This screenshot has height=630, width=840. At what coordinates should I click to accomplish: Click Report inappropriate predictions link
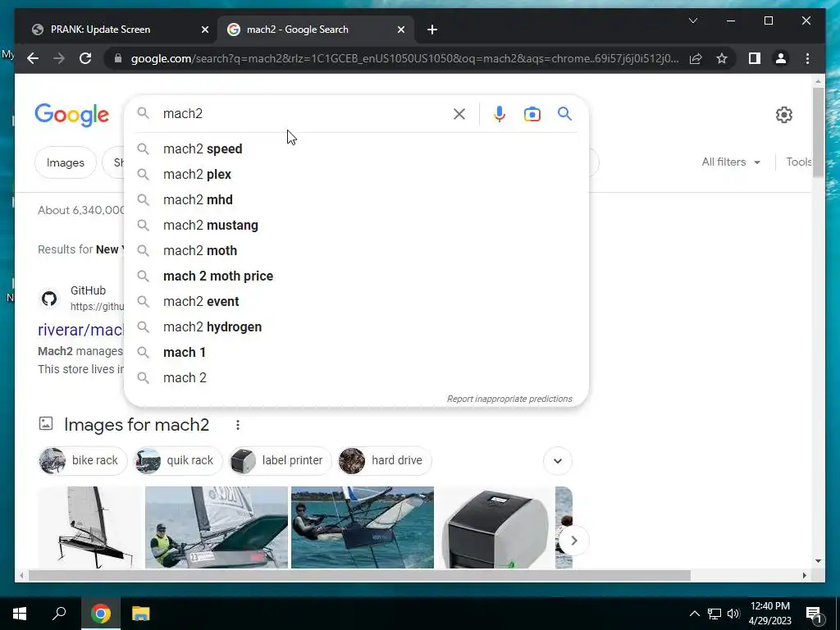click(509, 399)
